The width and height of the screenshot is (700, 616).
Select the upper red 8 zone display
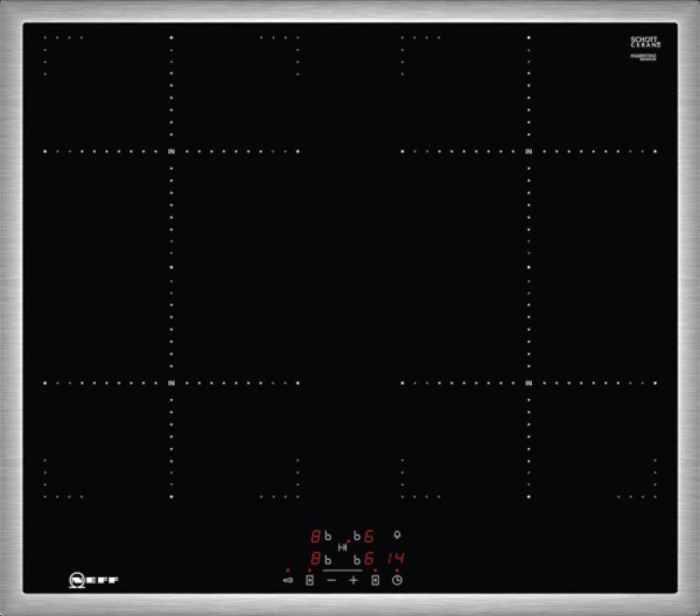pos(316,536)
